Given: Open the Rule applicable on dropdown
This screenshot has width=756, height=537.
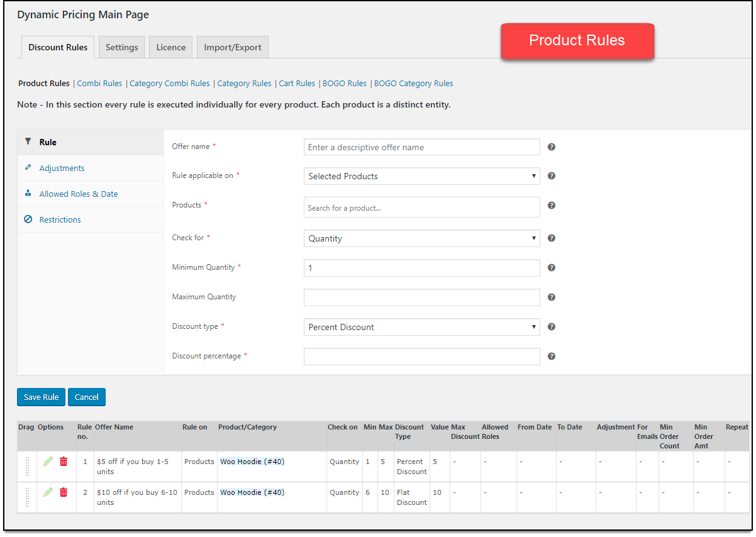Looking at the screenshot, I should click(x=421, y=176).
